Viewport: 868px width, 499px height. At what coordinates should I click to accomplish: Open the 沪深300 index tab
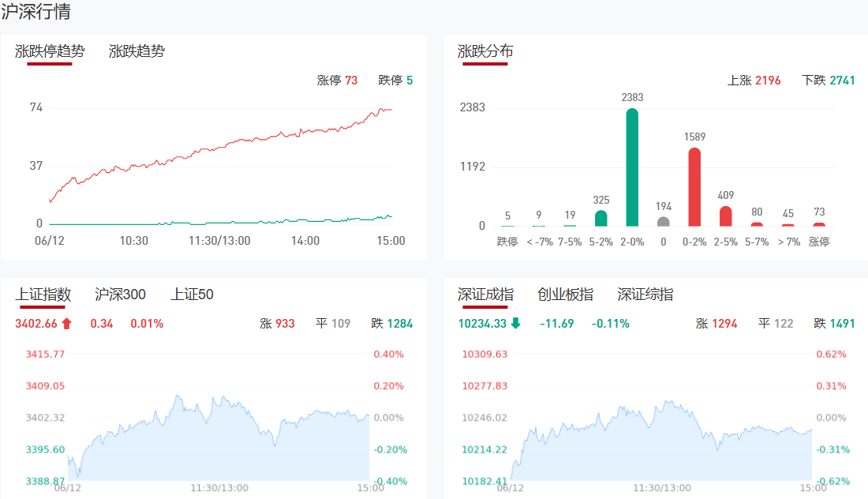click(120, 295)
